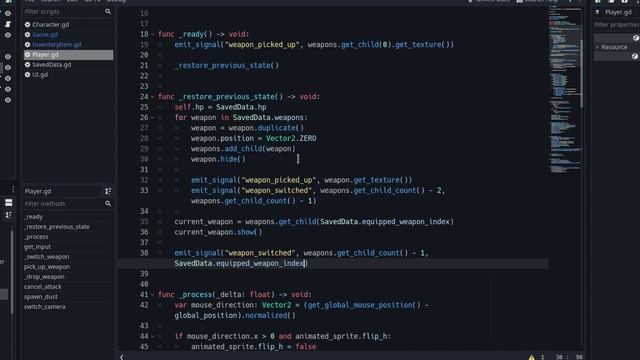This screenshot has height=360, width=640.
Task: Click the gear icon beside SavedData.gd
Action: click(x=27, y=64)
